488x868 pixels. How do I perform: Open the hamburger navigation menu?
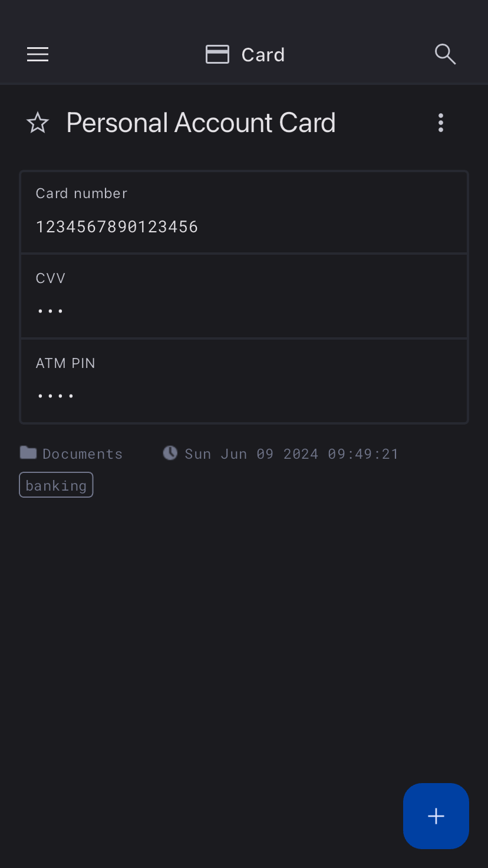(38, 55)
